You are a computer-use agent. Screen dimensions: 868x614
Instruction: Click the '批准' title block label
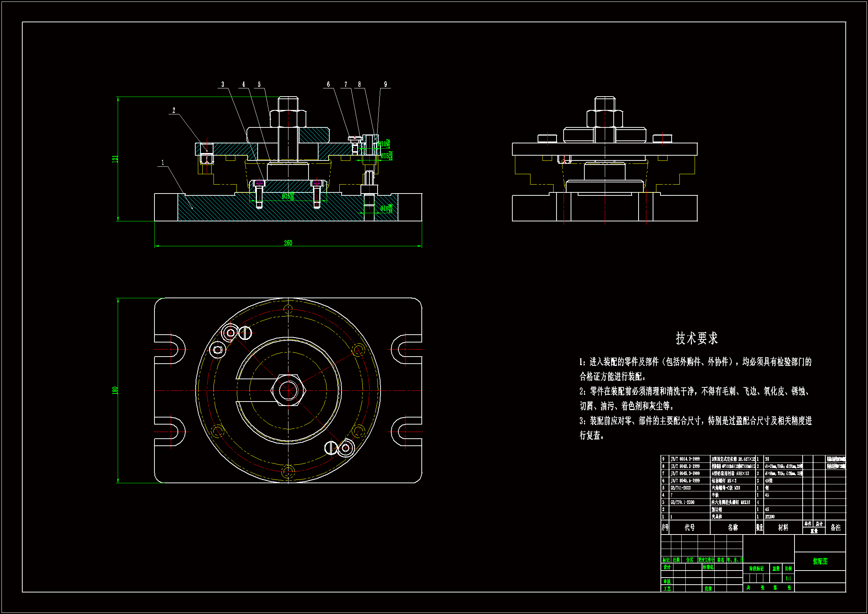click(708, 589)
